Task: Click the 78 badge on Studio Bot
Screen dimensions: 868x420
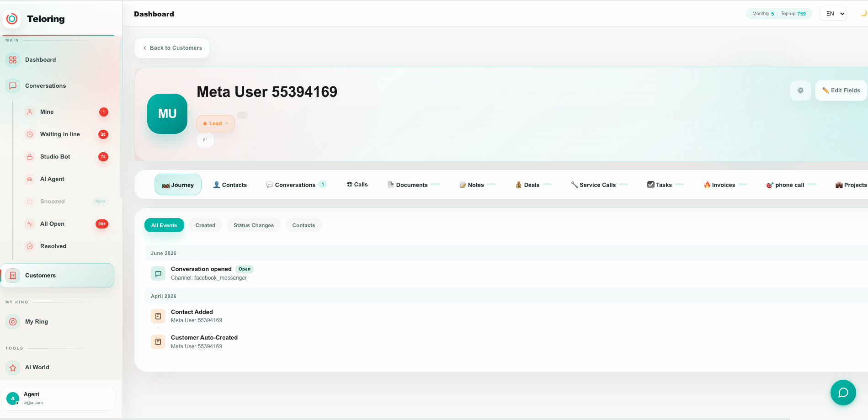Action: (x=103, y=157)
